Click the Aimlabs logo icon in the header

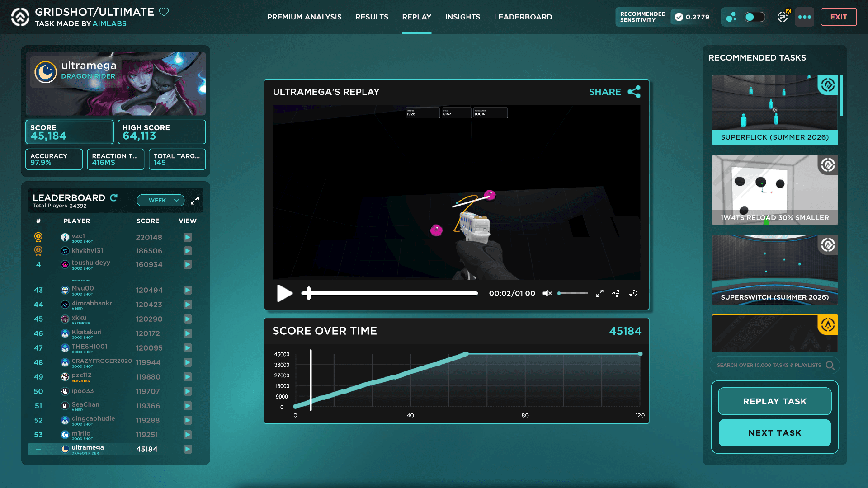20,17
